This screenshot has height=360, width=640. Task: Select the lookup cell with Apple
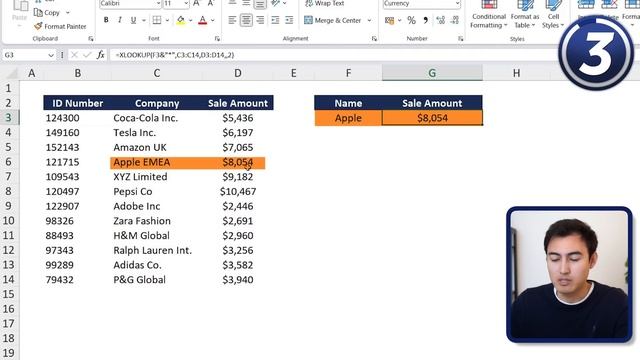[x=348, y=118]
